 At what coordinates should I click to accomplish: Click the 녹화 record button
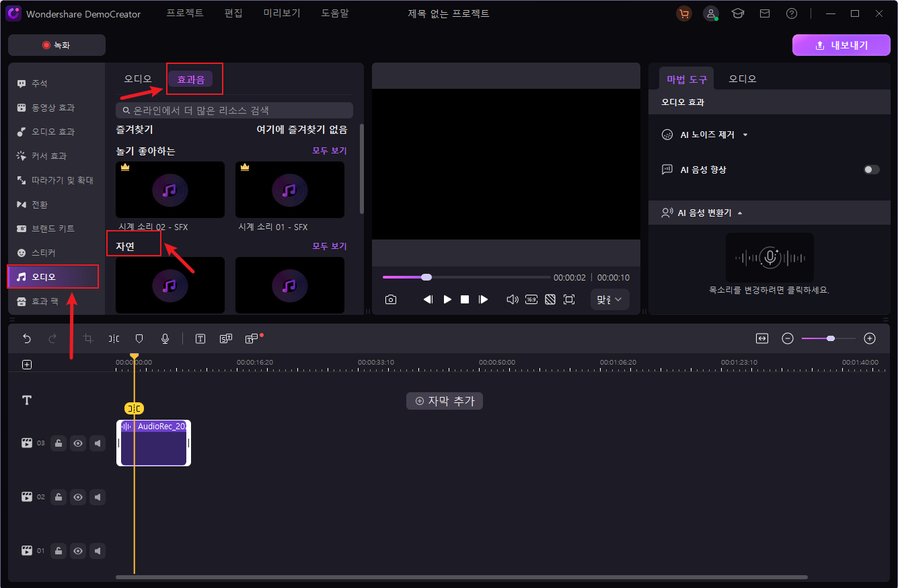point(57,45)
